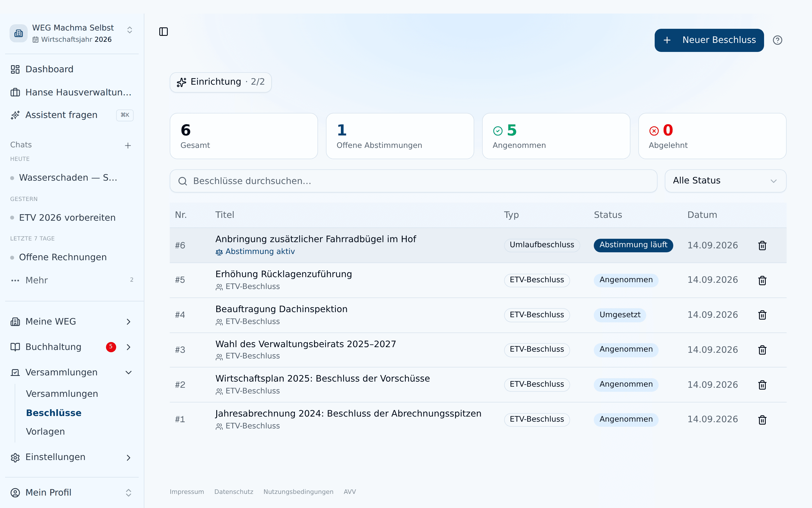The height and width of the screenshot is (508, 812).
Task: Delete resolution #4 via trash icon
Action: (x=762, y=315)
